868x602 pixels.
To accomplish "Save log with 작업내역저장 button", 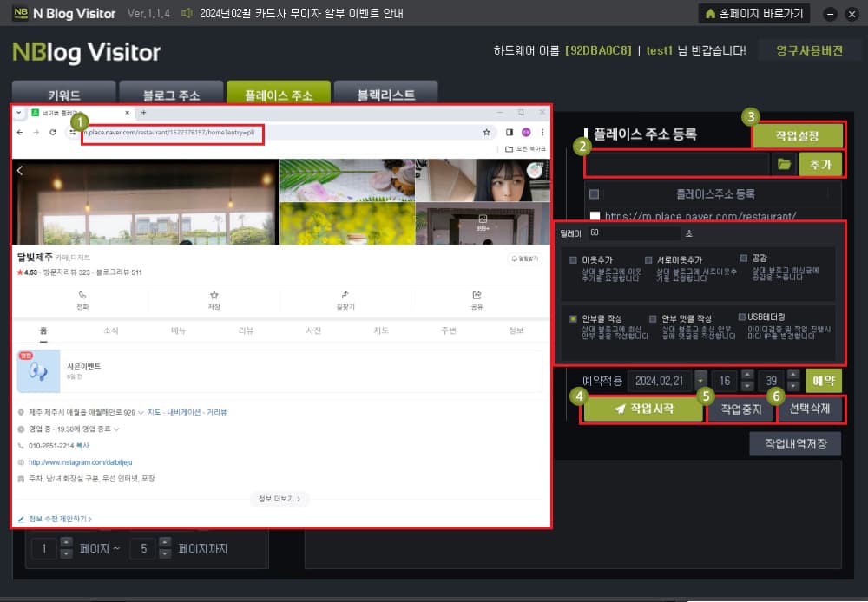I will pyautogui.click(x=795, y=444).
